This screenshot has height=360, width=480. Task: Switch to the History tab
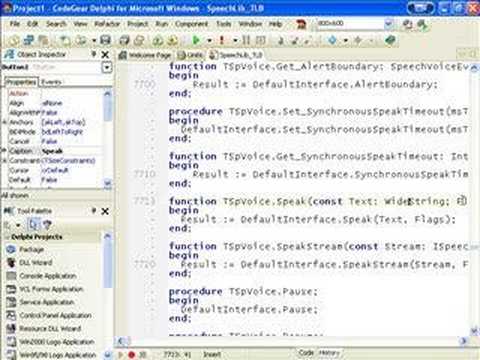[329, 353]
